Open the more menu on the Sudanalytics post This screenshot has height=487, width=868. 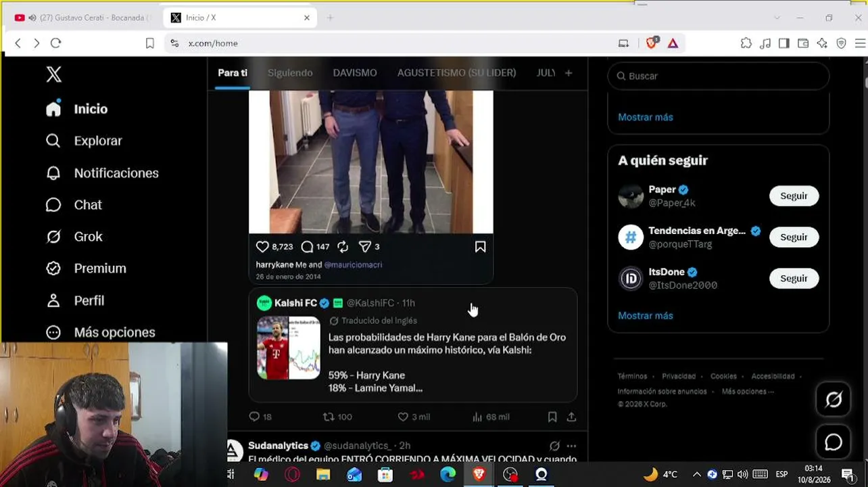click(x=572, y=446)
